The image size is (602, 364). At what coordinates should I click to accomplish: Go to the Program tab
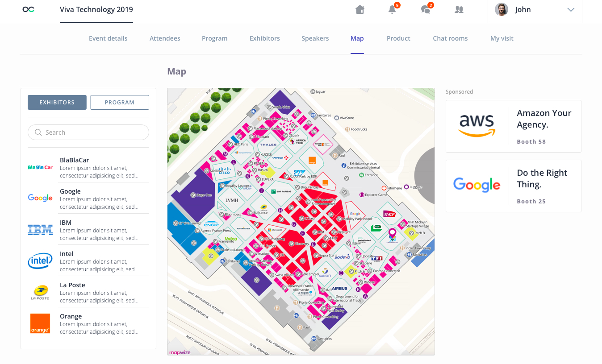[x=215, y=38]
